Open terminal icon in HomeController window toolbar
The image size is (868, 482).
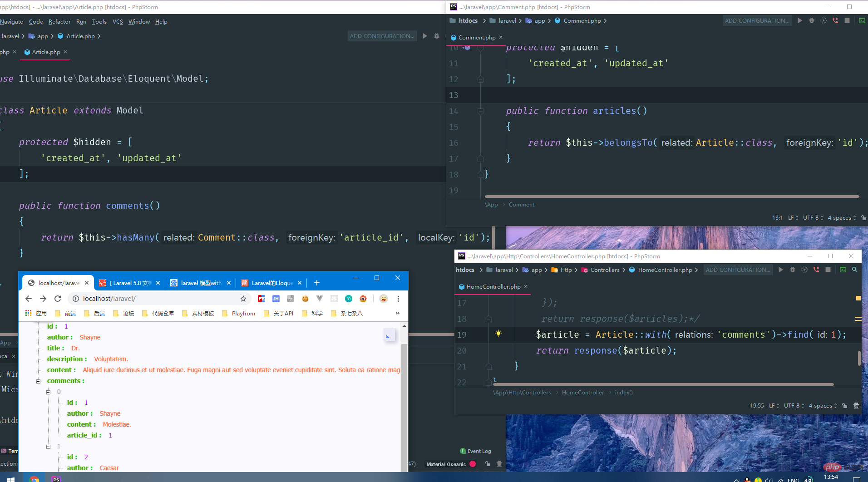[x=843, y=270]
